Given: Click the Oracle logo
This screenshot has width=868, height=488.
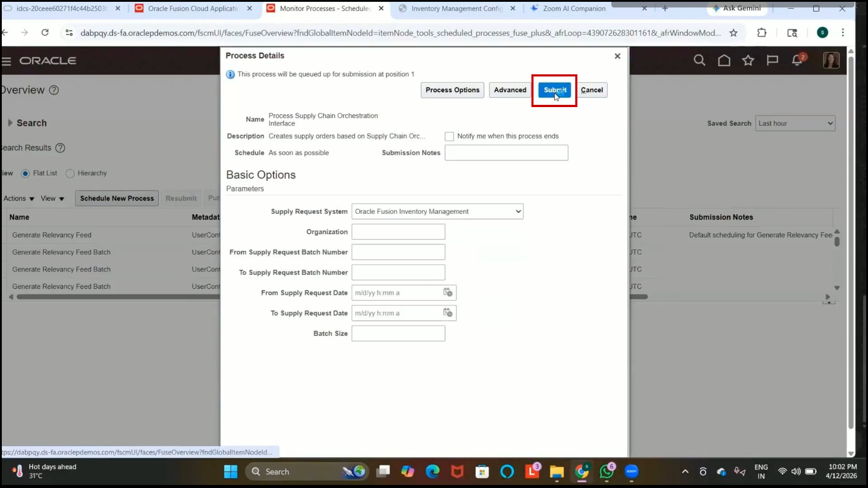Looking at the screenshot, I should pos(47,61).
